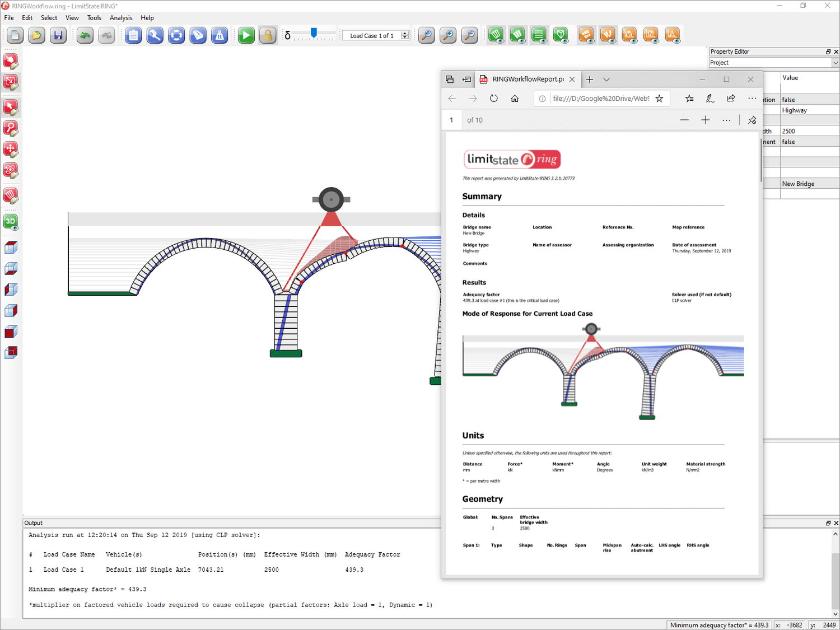Save the RINGWorkflow project
Screen dimensions: 840x630
(x=58, y=35)
